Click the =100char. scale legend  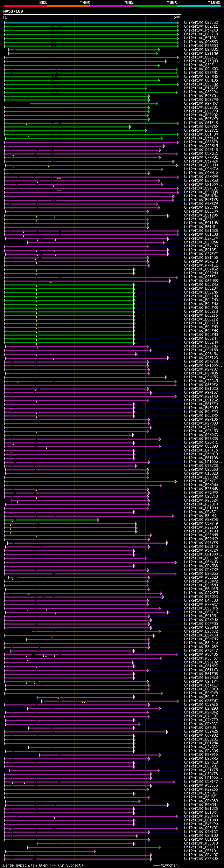coord(167,865)
